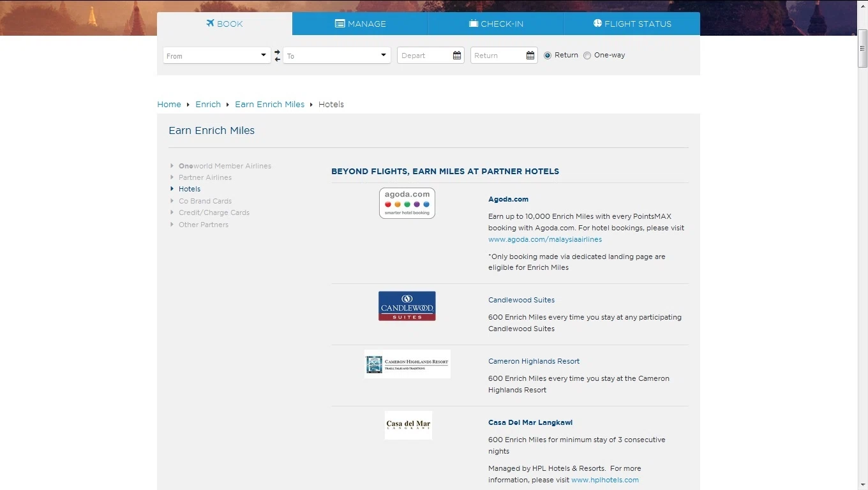868x490 pixels.
Task: Open the BOOK tab
Action: (x=225, y=24)
